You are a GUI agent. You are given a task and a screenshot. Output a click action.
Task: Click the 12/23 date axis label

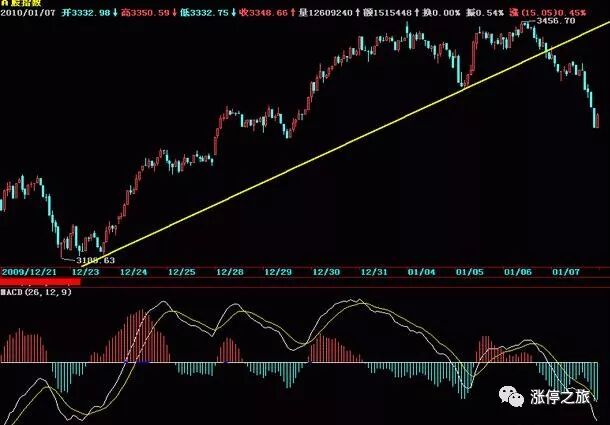point(86,272)
